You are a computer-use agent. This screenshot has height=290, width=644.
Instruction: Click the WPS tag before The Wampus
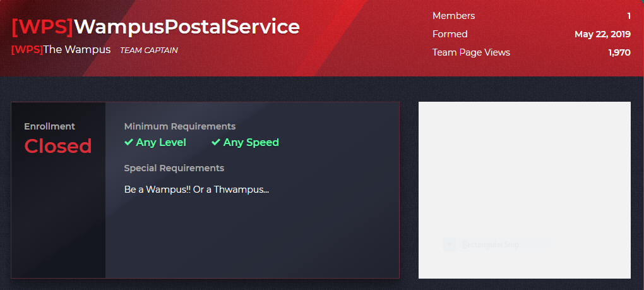click(27, 50)
